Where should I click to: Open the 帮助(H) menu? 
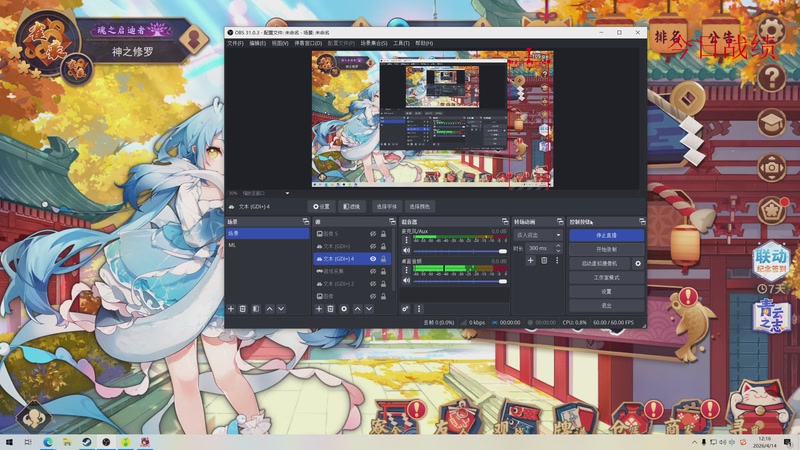point(424,43)
